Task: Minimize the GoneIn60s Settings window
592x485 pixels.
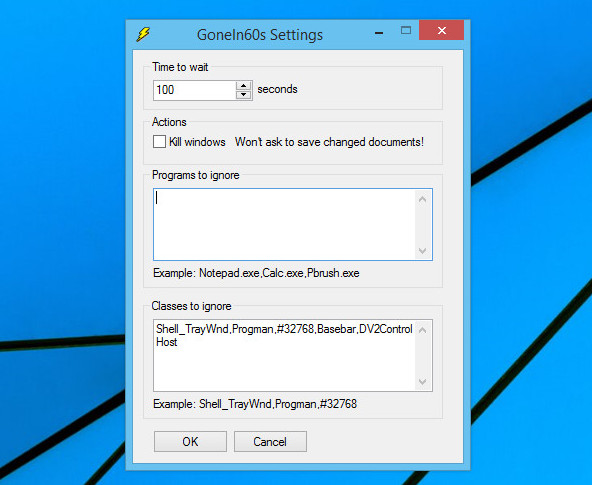Action: 379,33
